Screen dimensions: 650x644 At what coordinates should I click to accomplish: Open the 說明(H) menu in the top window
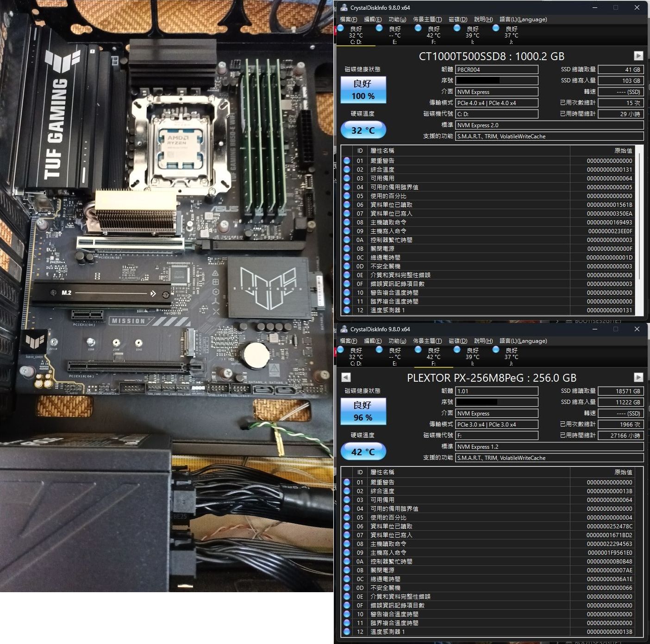483,19
